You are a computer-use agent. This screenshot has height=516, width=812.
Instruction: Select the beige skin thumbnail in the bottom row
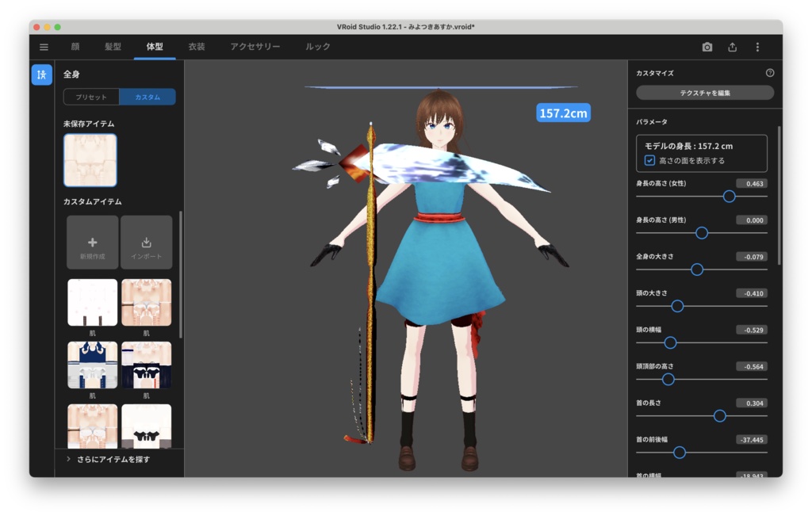(93, 426)
